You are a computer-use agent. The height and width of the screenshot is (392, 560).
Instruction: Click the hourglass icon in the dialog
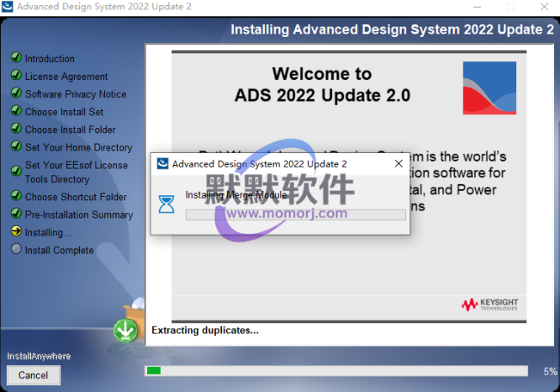point(167,203)
